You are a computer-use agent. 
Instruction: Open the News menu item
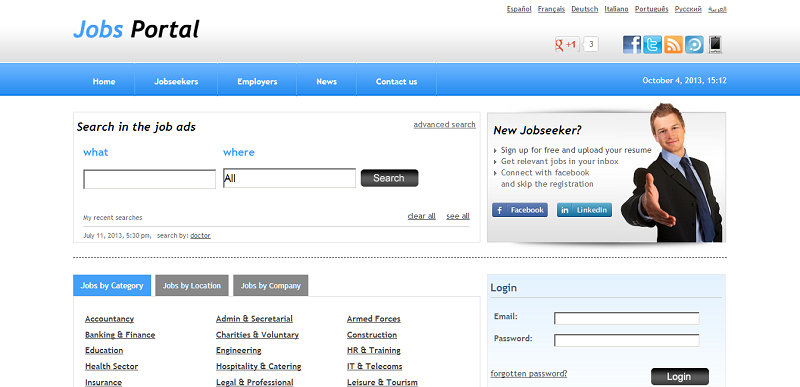pos(327,82)
